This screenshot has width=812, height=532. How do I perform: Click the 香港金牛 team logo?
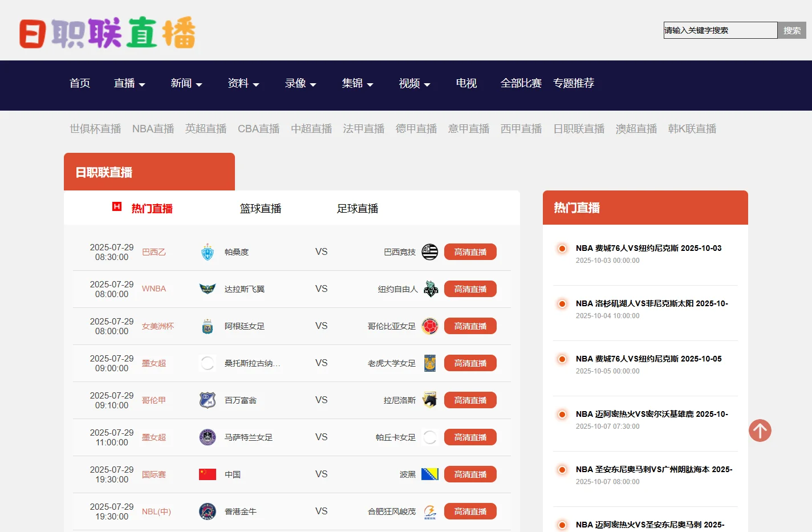point(208,511)
